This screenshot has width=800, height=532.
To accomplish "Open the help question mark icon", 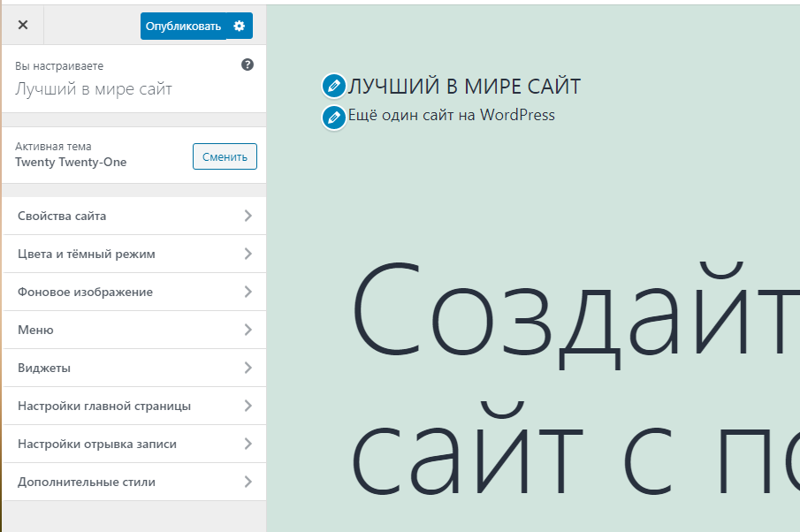I will pos(248,65).
